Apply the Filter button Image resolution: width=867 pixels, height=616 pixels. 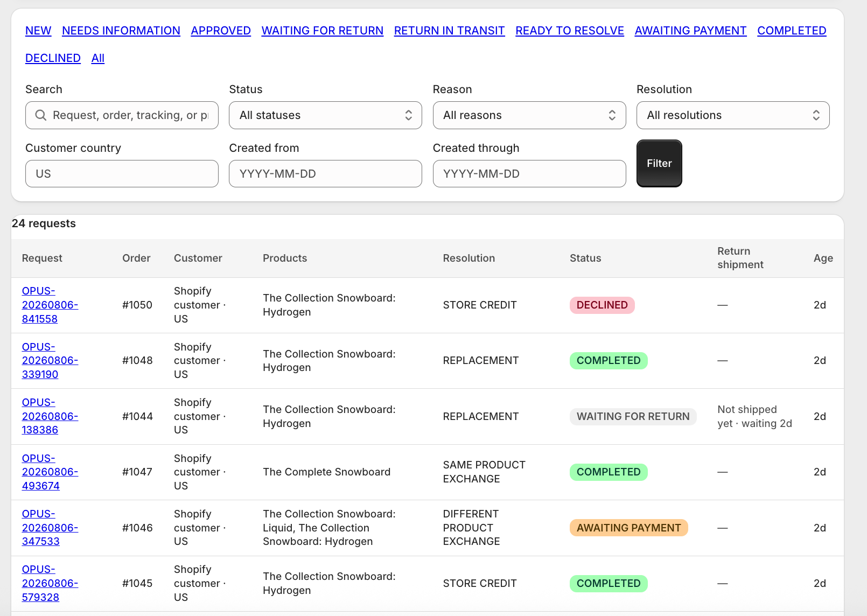pos(659,164)
